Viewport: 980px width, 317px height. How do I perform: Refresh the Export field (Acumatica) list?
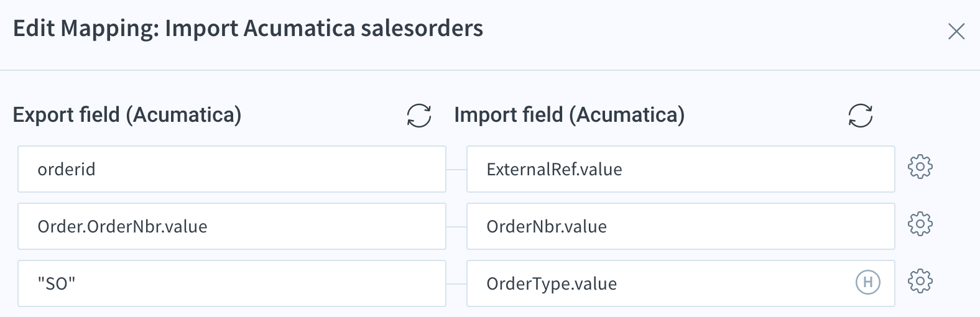419,116
